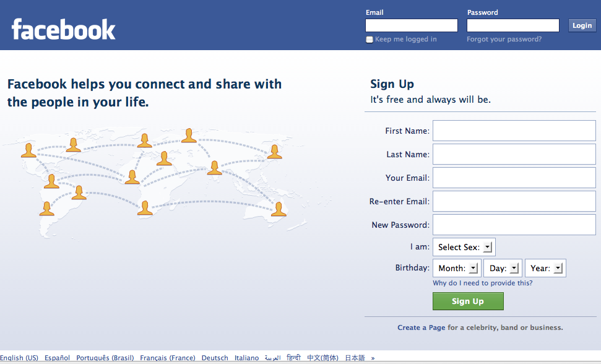The width and height of the screenshot is (601, 364).
Task: Click the First Name input field
Action: point(514,131)
